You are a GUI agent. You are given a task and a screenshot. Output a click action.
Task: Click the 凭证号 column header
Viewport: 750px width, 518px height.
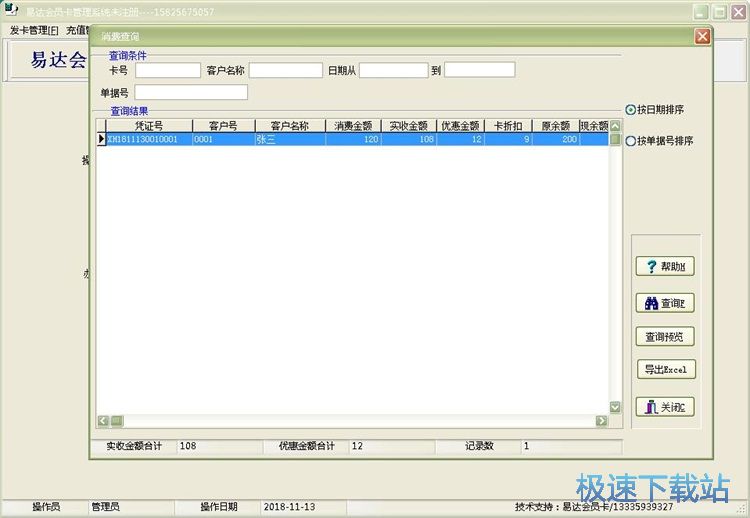click(x=149, y=126)
